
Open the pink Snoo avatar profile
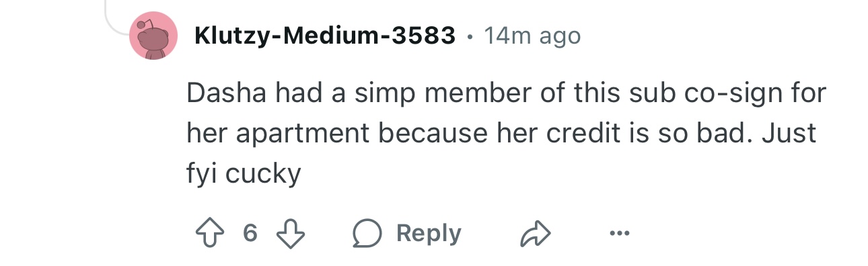point(153,36)
